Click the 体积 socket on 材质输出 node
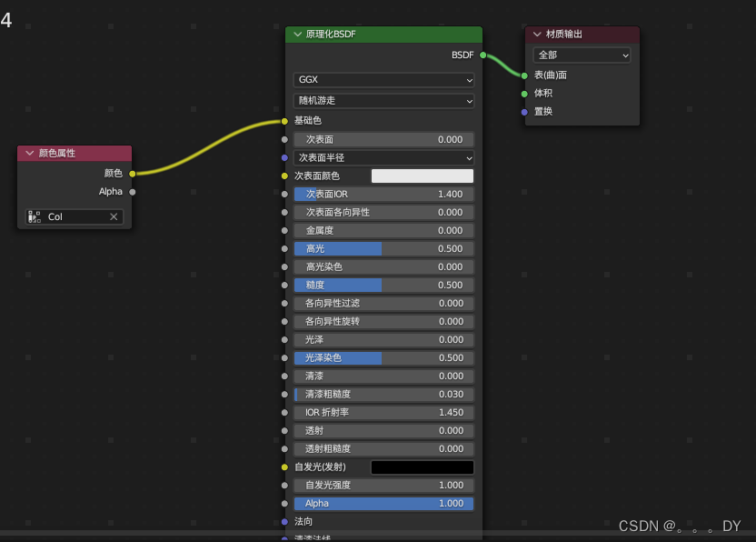This screenshot has height=542, width=756. pyautogui.click(x=523, y=93)
